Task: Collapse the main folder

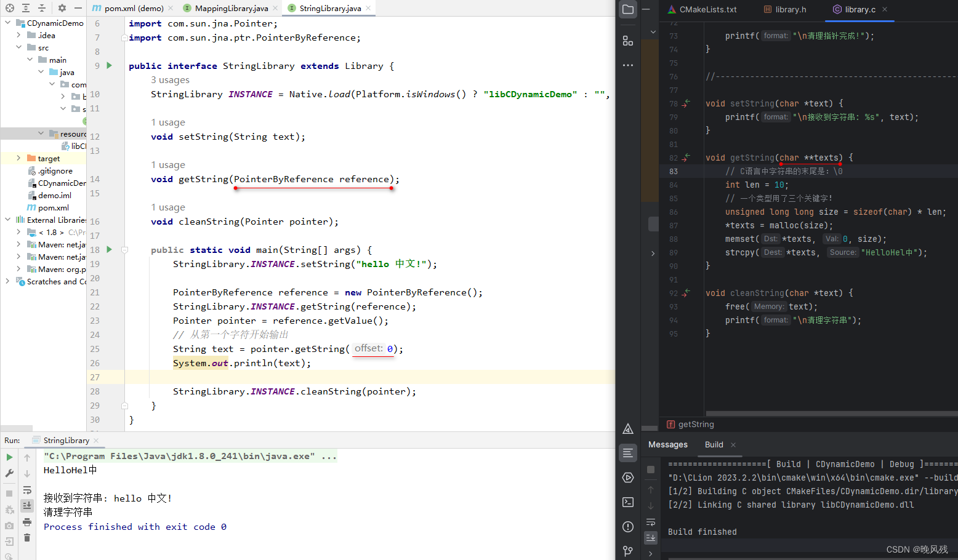Action: [x=30, y=60]
